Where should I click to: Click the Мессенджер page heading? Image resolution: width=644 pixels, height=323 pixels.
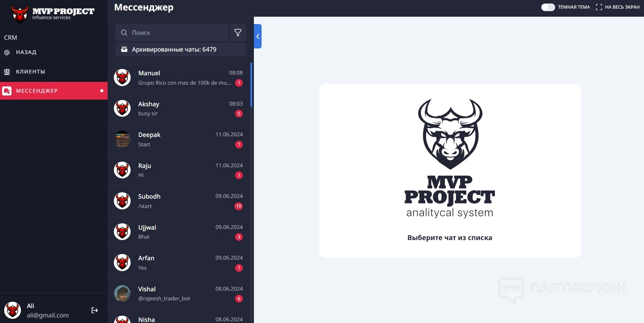tap(144, 7)
